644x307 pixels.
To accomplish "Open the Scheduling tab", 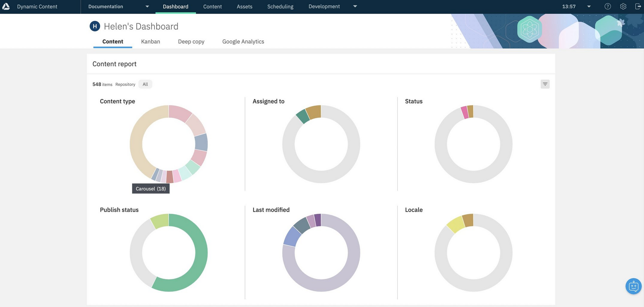I will [280, 7].
